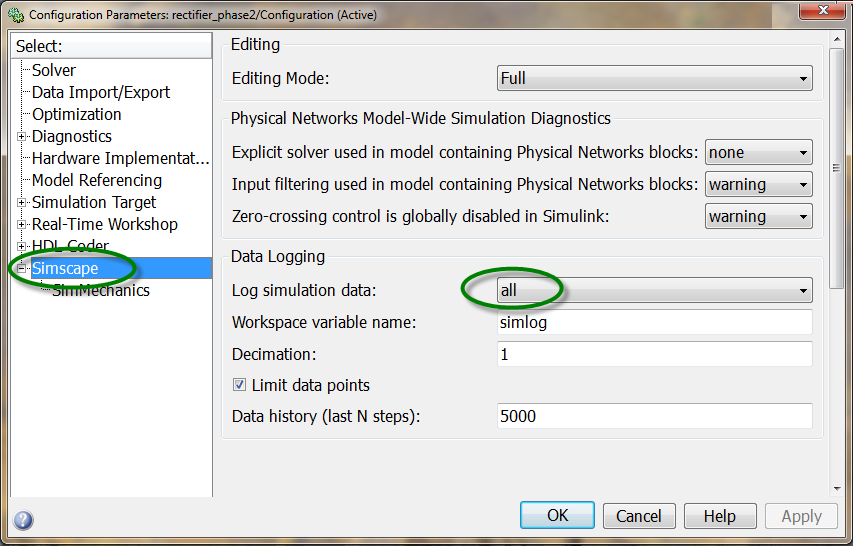Select Solver in the tree

pos(53,70)
